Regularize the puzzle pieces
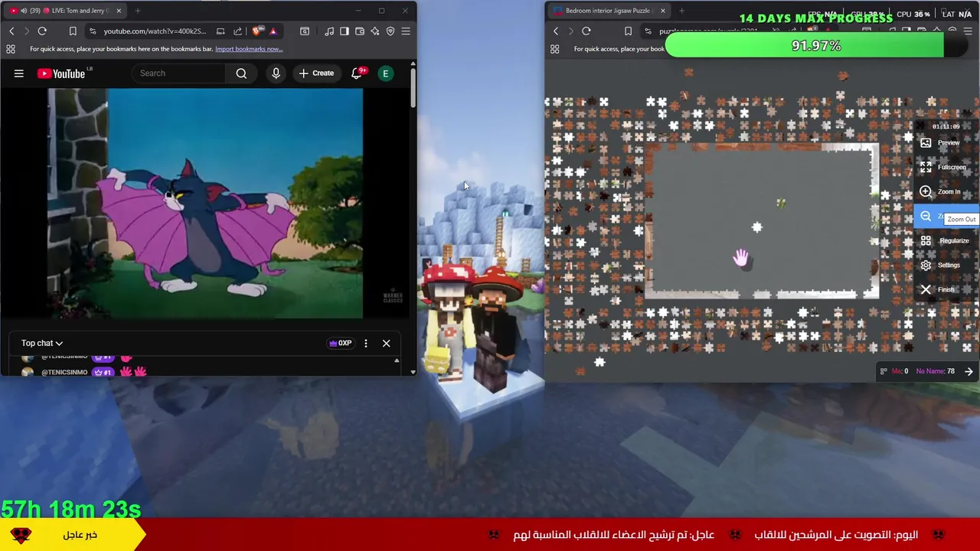The image size is (980, 551). [x=945, y=241]
